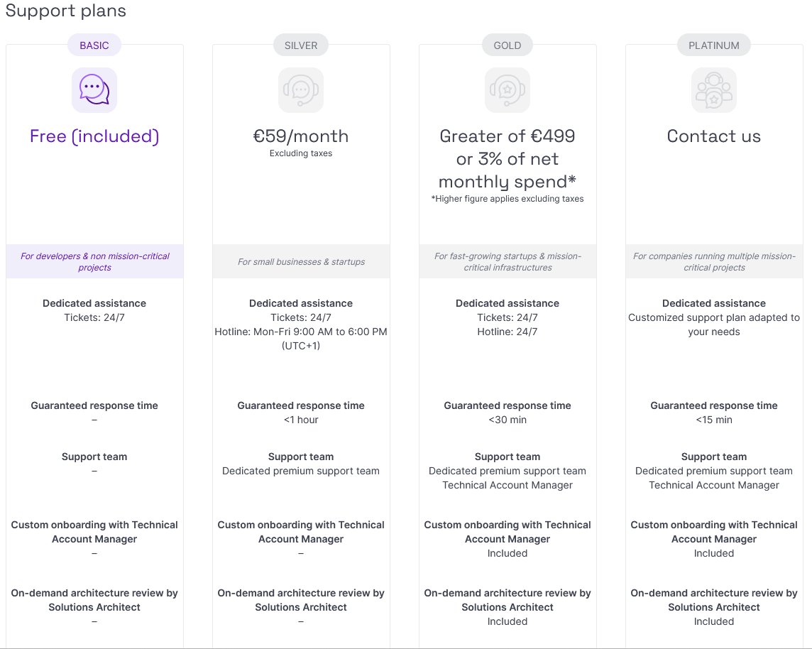
Task: Select the PLATINUM plan badge
Action: [713, 45]
